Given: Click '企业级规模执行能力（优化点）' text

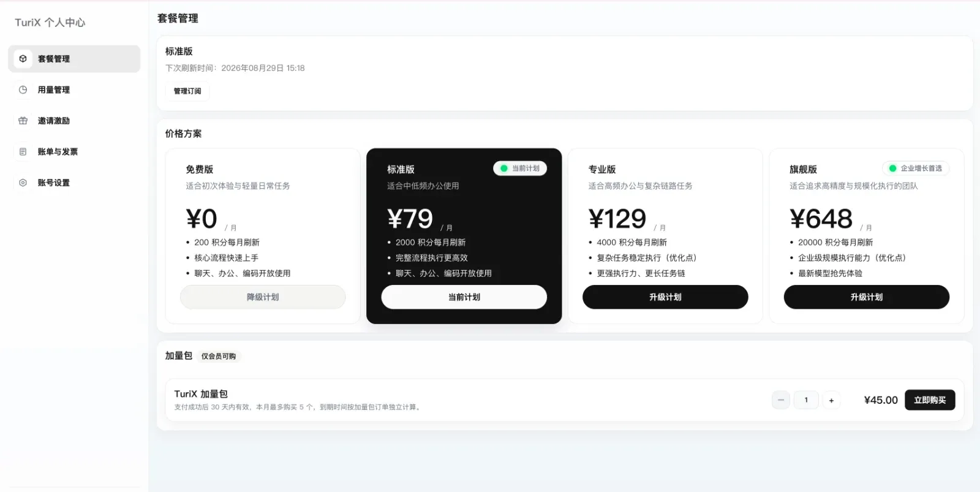Looking at the screenshot, I should point(852,258).
